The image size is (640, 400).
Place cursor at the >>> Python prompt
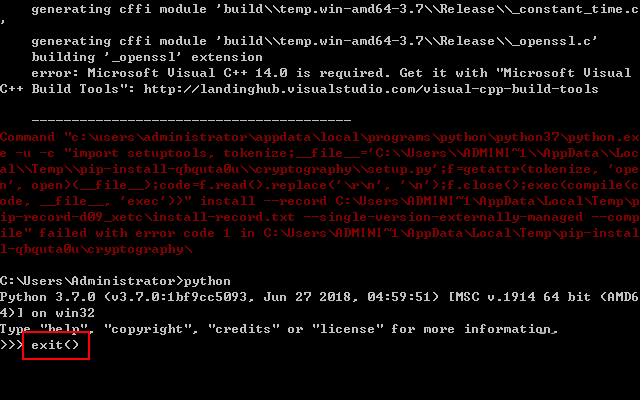11,345
